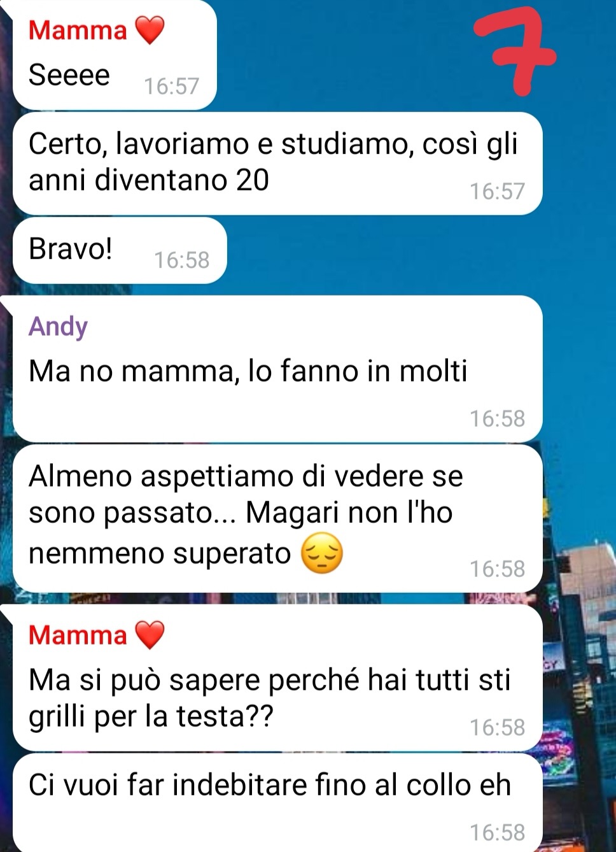Open the Andy sender name

click(58, 326)
